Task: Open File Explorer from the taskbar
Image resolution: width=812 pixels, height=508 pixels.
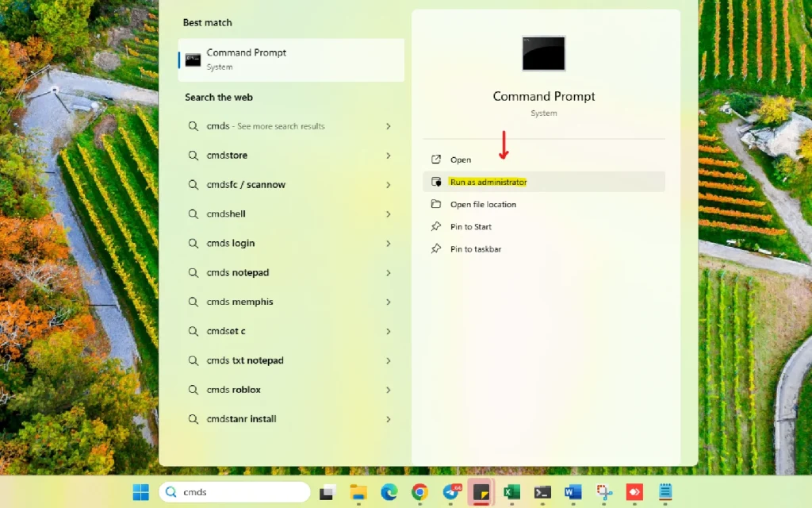Action: tap(358, 492)
